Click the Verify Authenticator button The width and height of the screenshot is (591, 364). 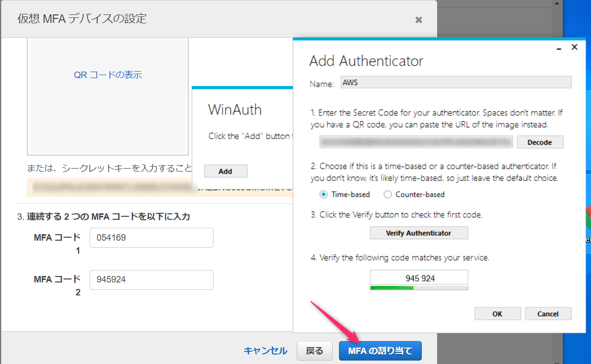[419, 233]
